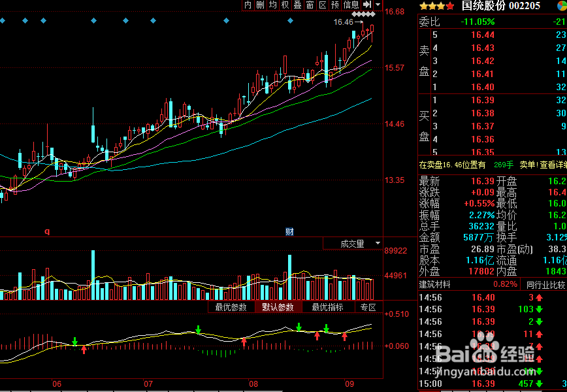This screenshot has height=392, width=567.
Task: Click the 07 month label on time axis
Action: click(x=148, y=384)
